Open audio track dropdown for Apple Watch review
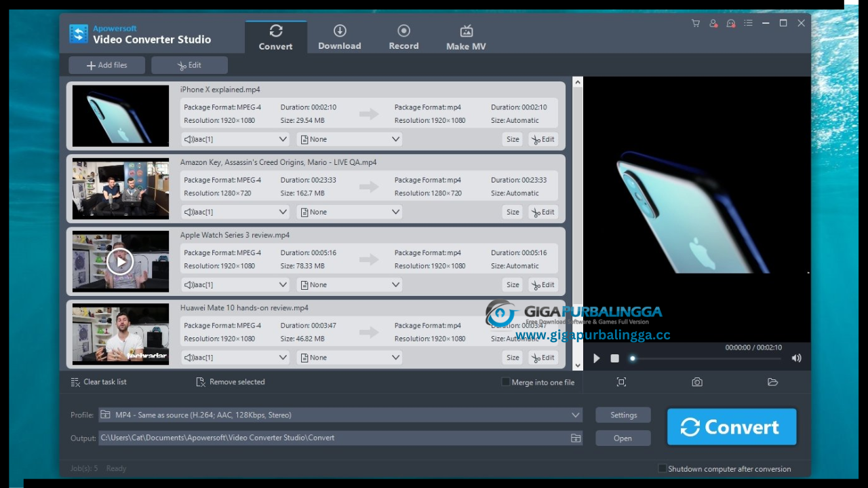 [235, 285]
